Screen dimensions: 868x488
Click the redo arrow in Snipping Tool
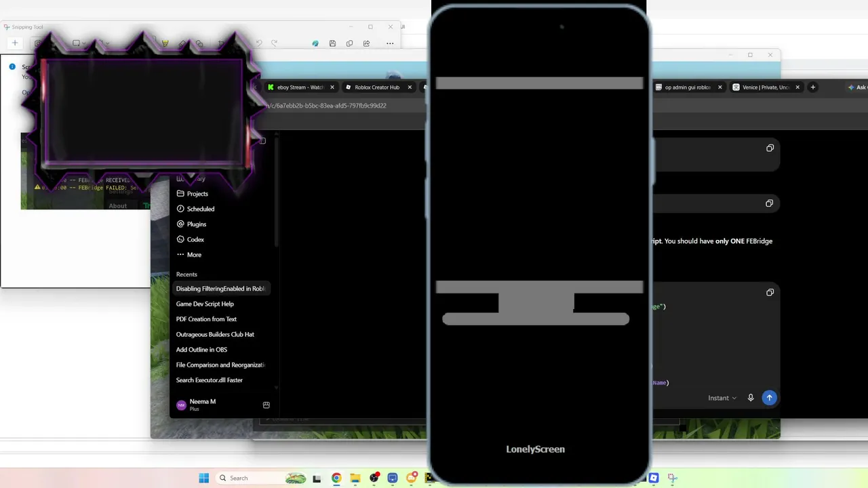(x=275, y=43)
